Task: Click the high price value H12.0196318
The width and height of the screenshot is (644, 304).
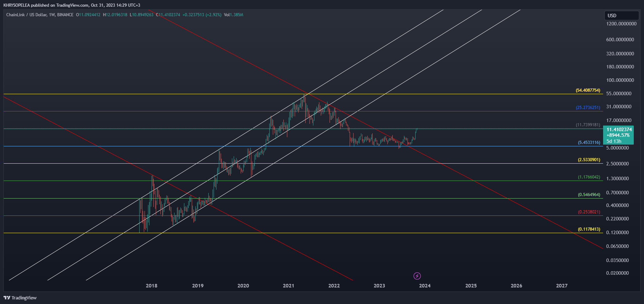Action: coord(115,15)
